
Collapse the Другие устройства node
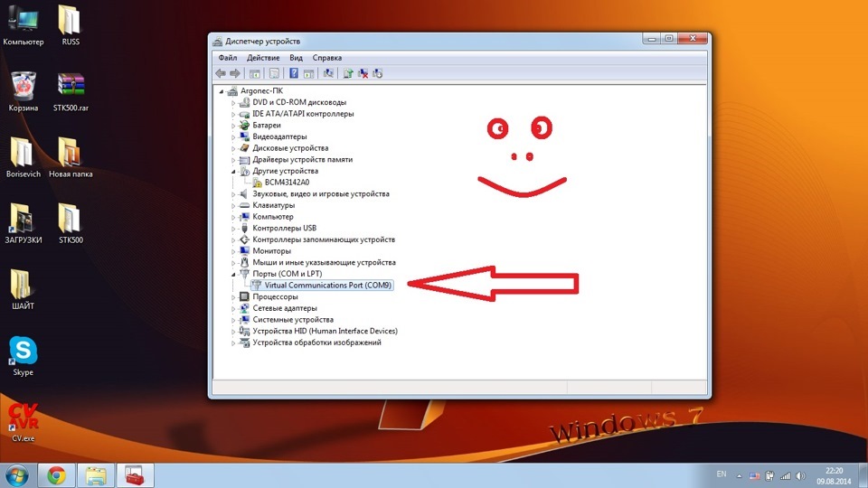pyautogui.click(x=233, y=172)
